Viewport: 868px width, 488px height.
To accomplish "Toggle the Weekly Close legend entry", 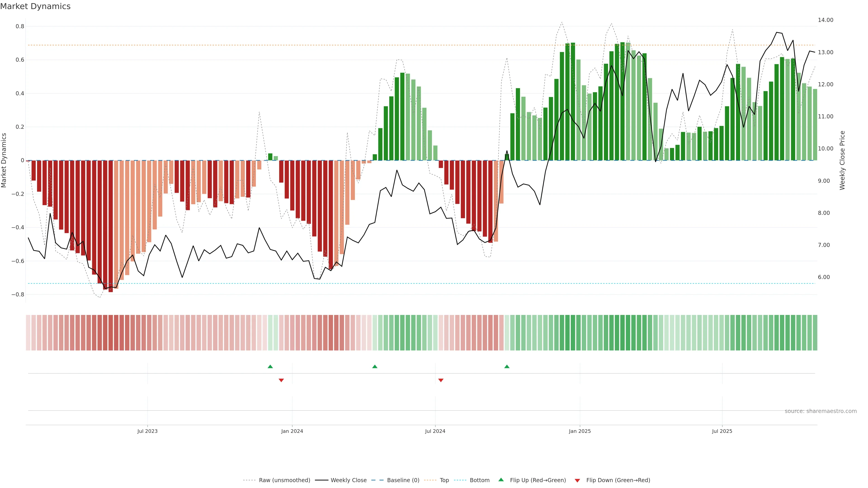I will click(348, 480).
